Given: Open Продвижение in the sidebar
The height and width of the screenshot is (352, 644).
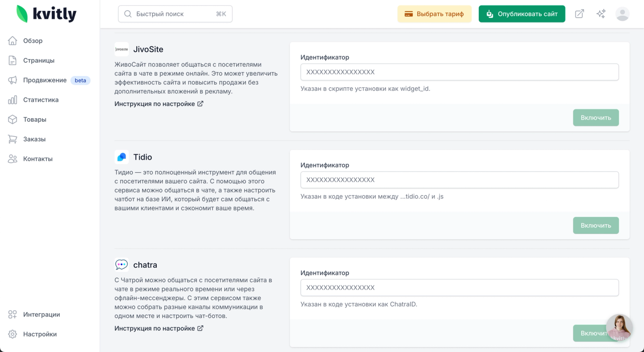Looking at the screenshot, I should coord(45,80).
